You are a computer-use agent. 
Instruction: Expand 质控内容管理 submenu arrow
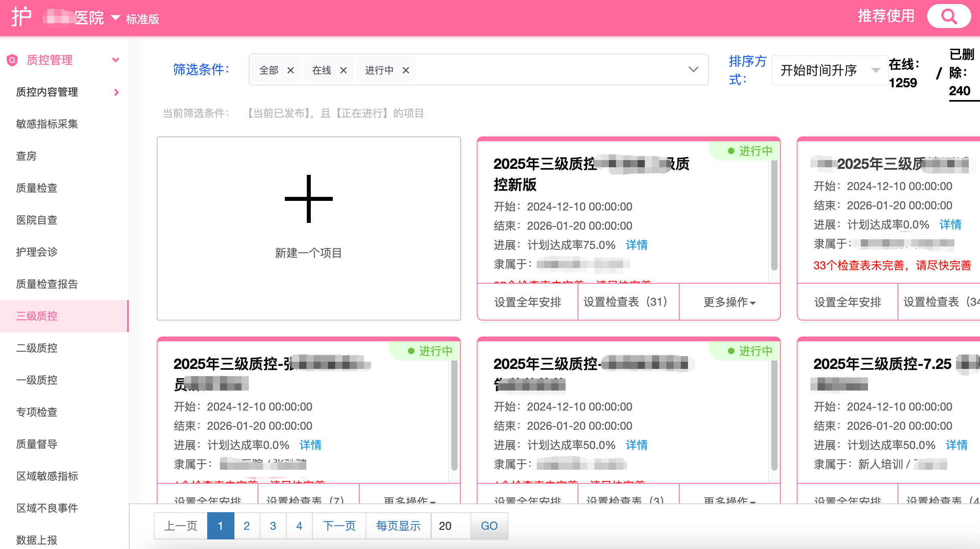pyautogui.click(x=116, y=92)
